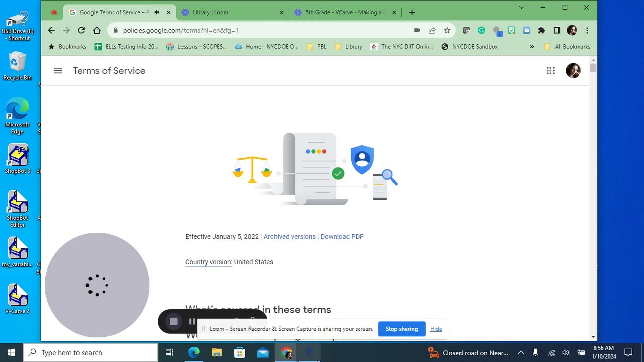Go back to the previous page
The width and height of the screenshot is (644, 362).
(x=51, y=30)
